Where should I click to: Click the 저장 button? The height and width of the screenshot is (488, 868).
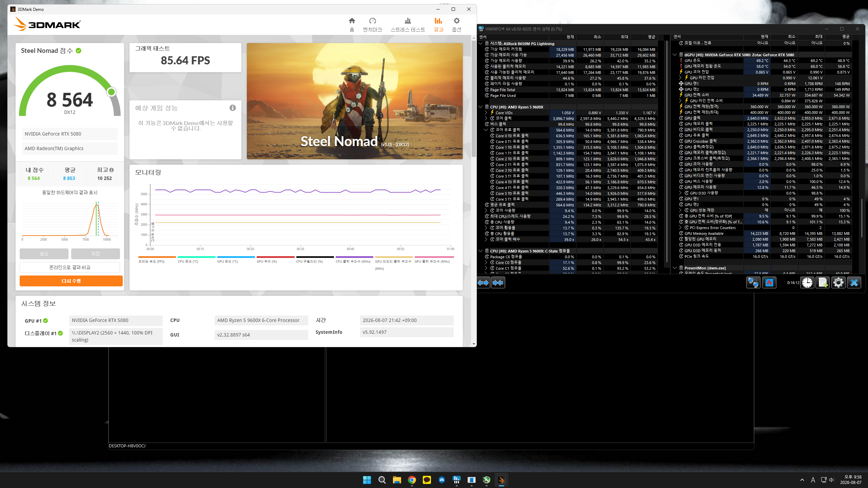pos(96,254)
